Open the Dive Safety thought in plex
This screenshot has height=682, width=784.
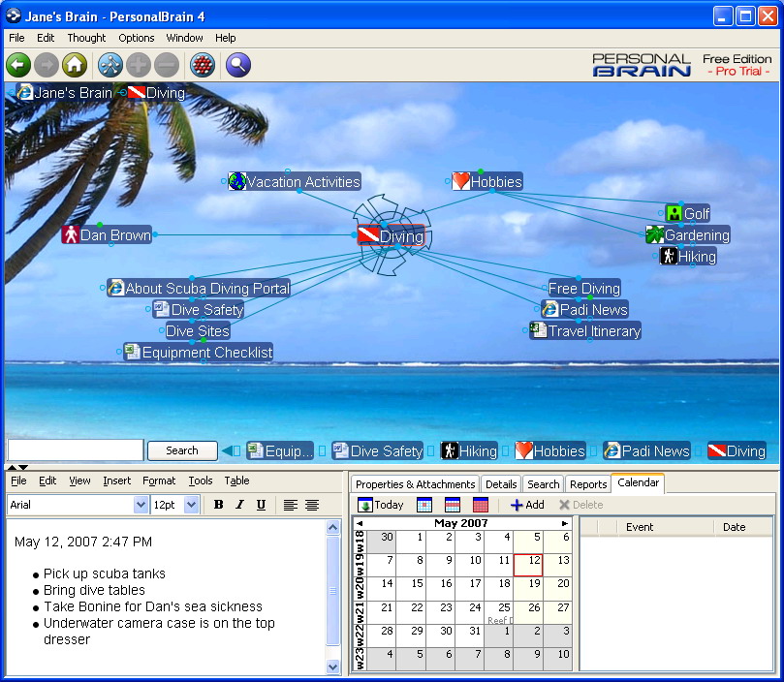[199, 310]
